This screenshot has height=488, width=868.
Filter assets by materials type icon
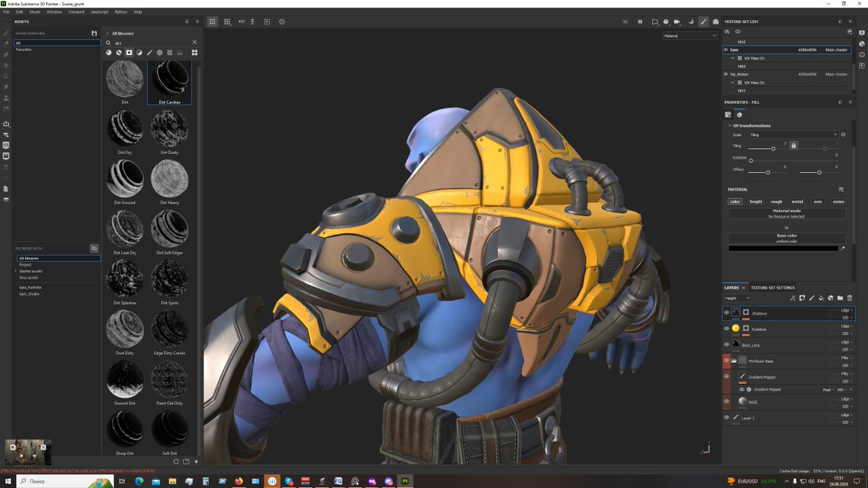[x=109, y=53]
